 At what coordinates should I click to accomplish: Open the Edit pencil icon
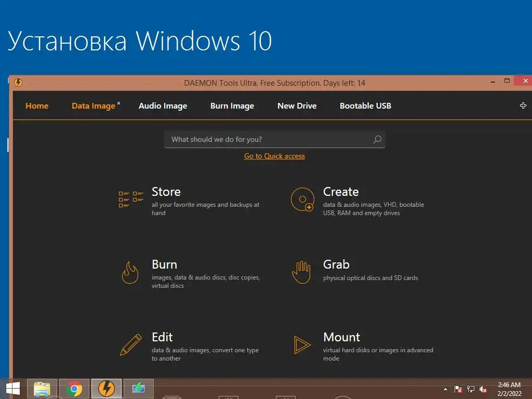131,345
